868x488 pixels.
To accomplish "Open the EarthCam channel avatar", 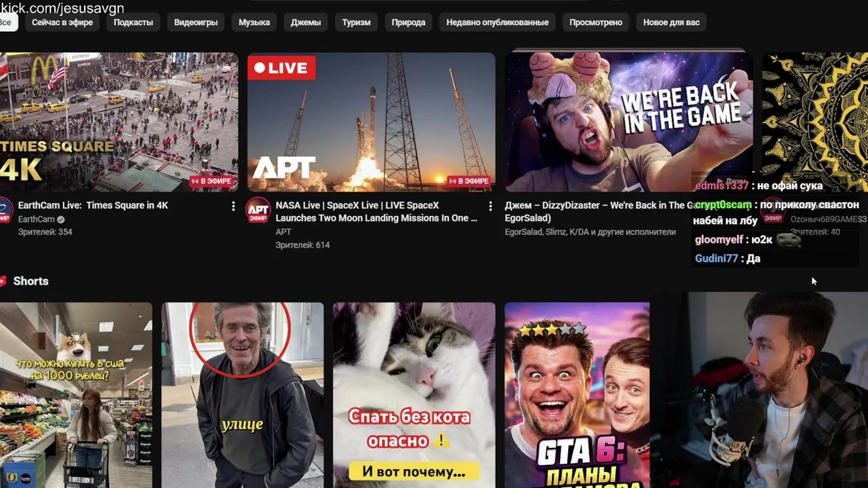I will coord(5,211).
